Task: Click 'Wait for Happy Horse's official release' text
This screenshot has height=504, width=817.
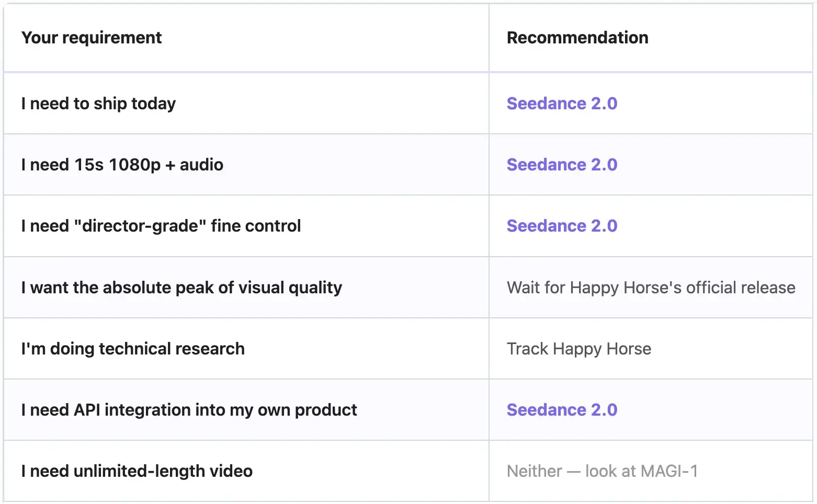Action: tap(651, 288)
